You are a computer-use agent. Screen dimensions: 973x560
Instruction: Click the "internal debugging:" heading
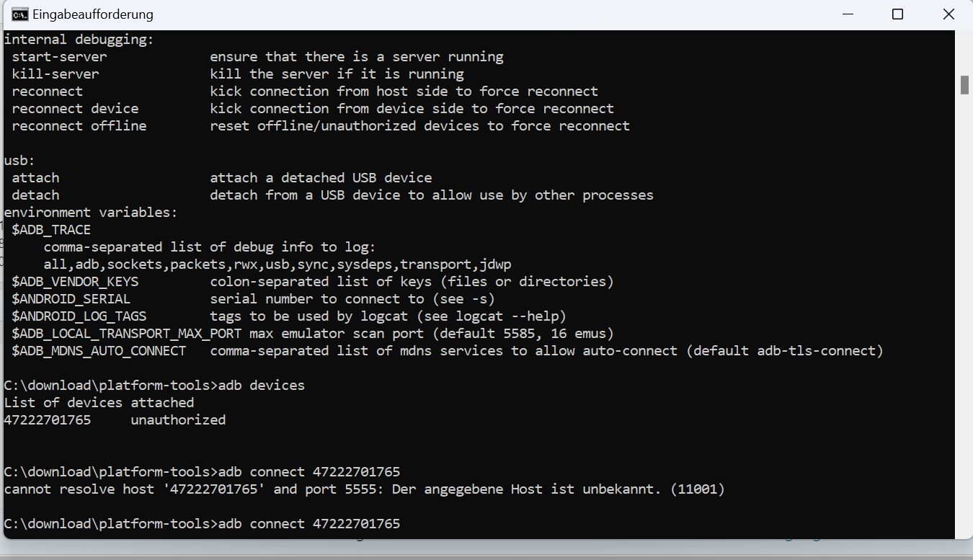[x=79, y=40]
